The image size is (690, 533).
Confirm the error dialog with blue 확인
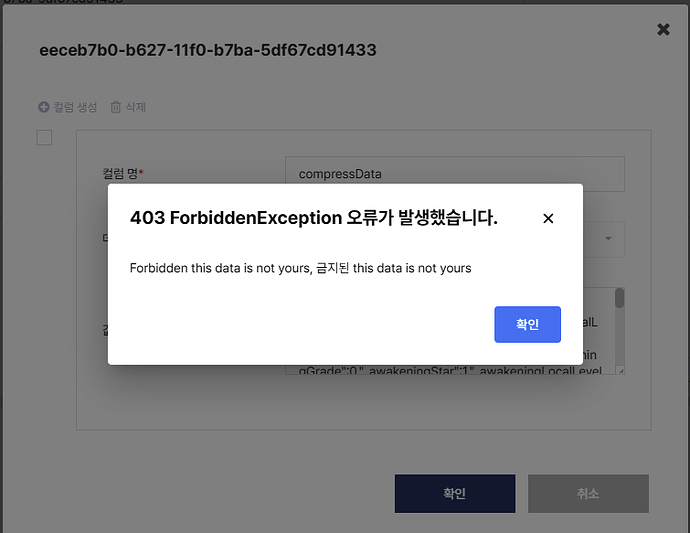[527, 324]
